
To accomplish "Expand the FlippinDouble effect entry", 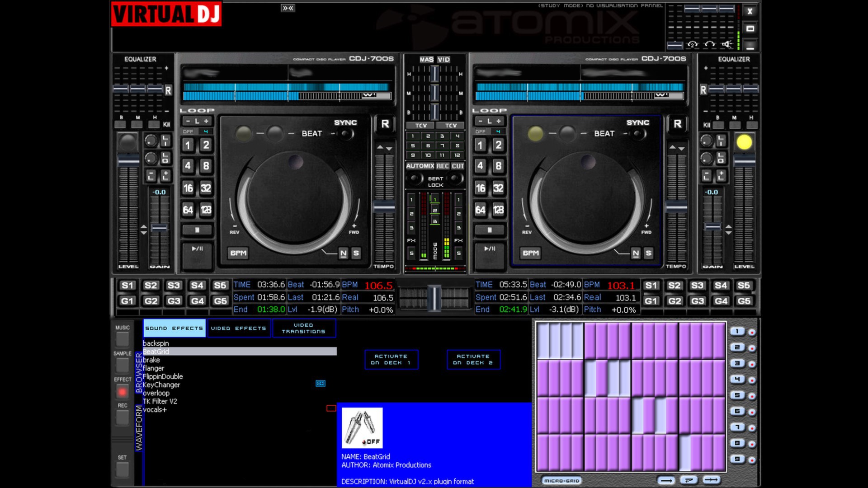I will click(162, 376).
